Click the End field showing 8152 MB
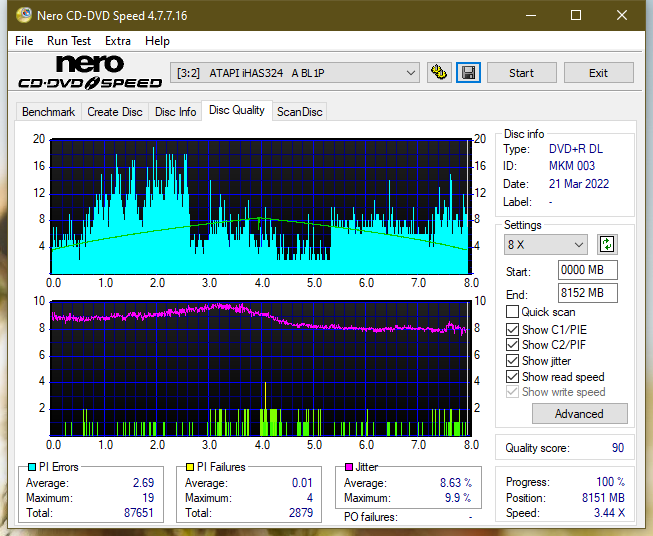This screenshot has width=653, height=536. (x=587, y=293)
